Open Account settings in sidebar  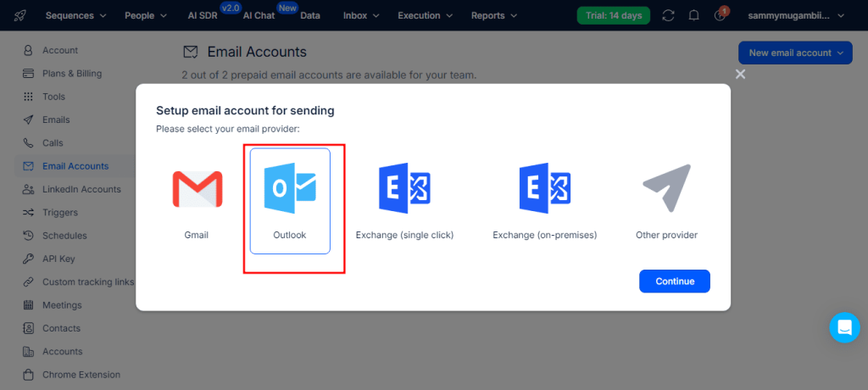pyautogui.click(x=60, y=50)
